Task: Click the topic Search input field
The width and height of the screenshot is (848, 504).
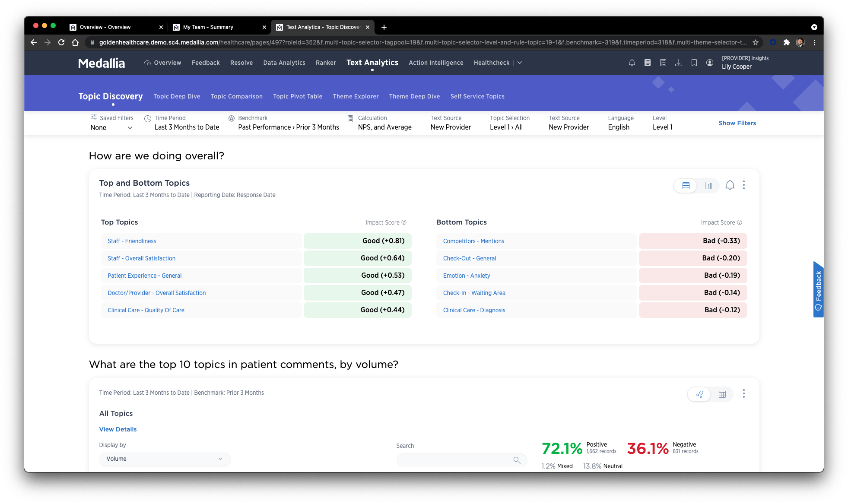Action: point(461,460)
